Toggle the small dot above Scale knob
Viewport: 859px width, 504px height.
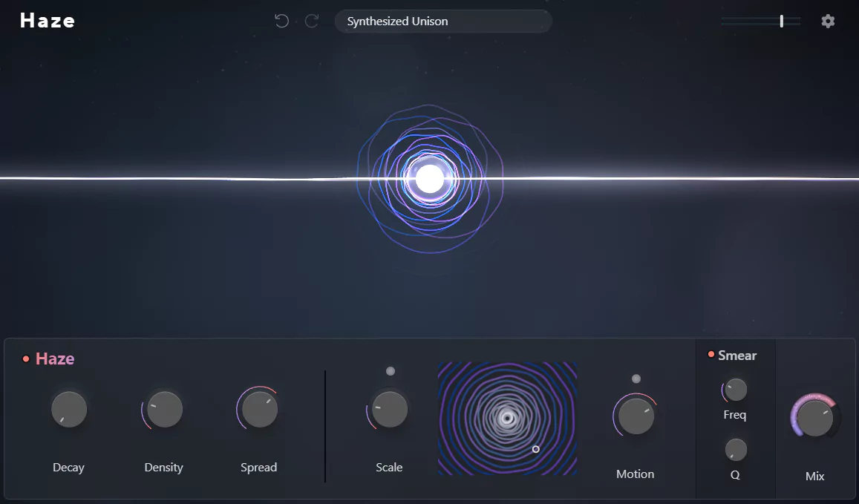click(x=391, y=371)
